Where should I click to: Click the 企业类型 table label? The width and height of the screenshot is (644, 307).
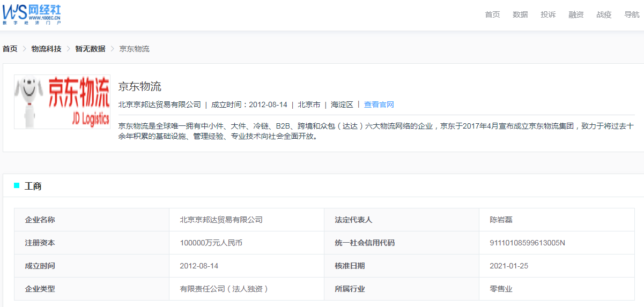click(40, 289)
